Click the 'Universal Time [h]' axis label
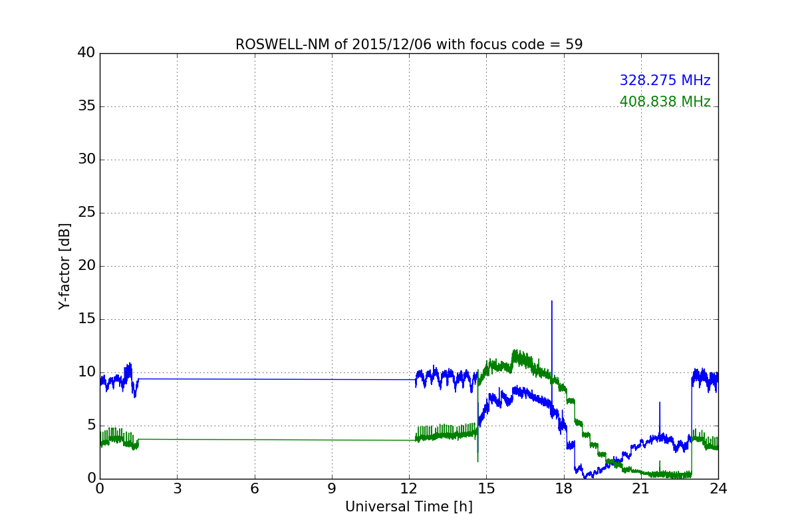The width and height of the screenshot is (798, 532). (409, 507)
